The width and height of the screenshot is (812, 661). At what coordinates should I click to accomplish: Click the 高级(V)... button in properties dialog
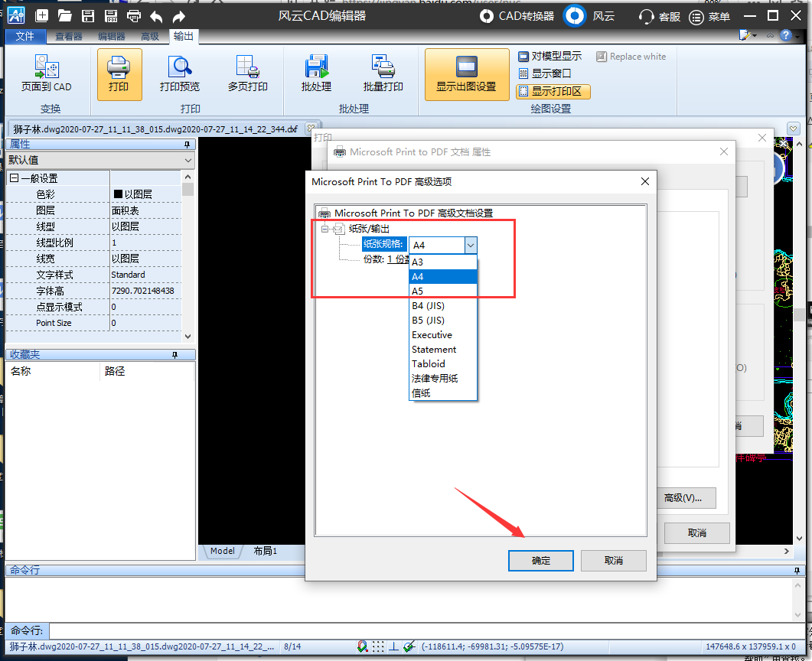pyautogui.click(x=686, y=498)
